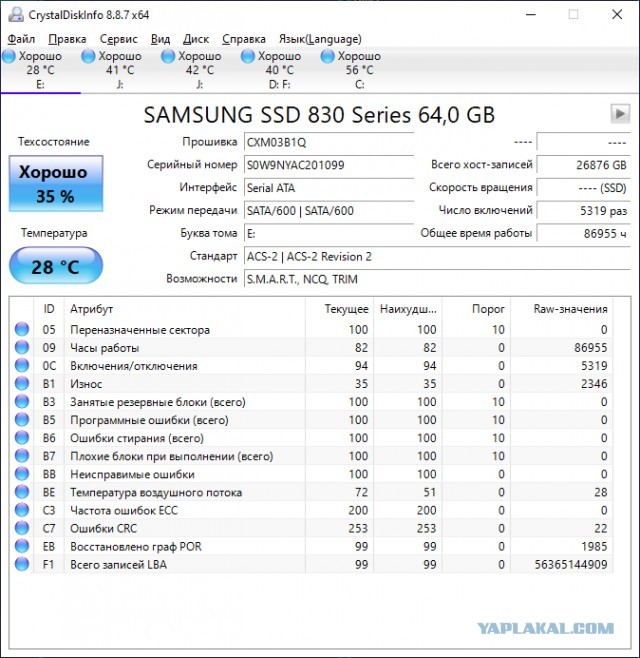Select Ошибки стирания (всего) text
This screenshot has width=640, height=658.
(x=137, y=438)
